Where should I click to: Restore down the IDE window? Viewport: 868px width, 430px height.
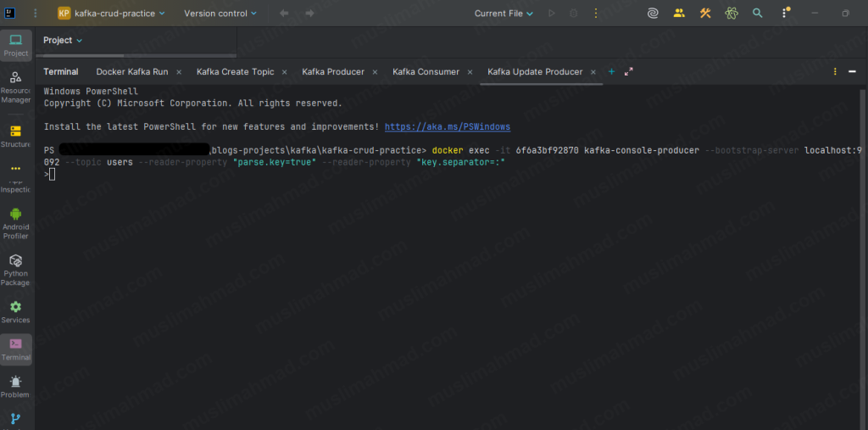845,14
